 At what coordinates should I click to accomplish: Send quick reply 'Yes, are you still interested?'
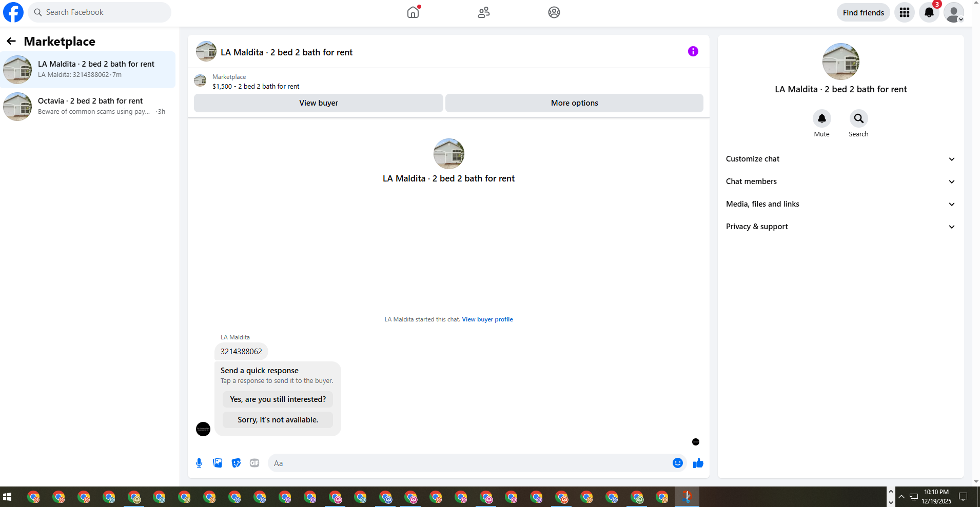pos(278,399)
